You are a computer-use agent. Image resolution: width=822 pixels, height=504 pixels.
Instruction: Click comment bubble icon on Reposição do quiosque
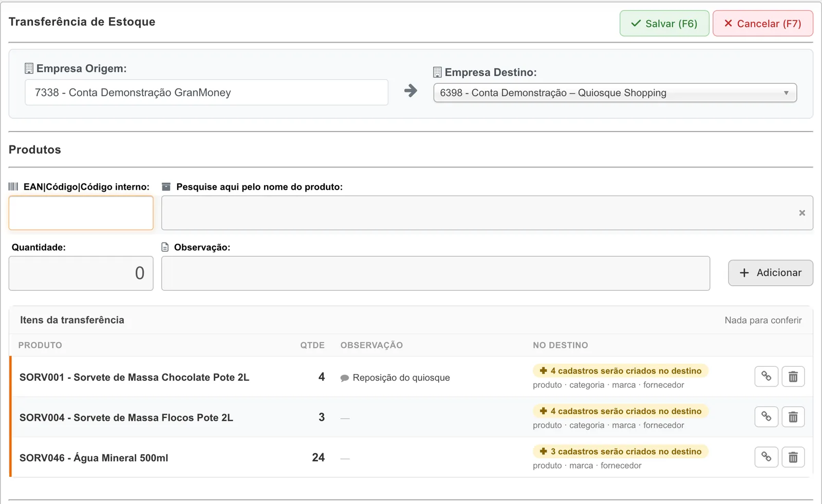pos(345,378)
